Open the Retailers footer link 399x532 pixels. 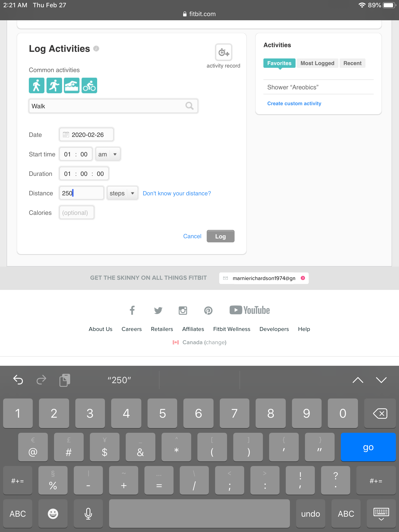(162, 329)
